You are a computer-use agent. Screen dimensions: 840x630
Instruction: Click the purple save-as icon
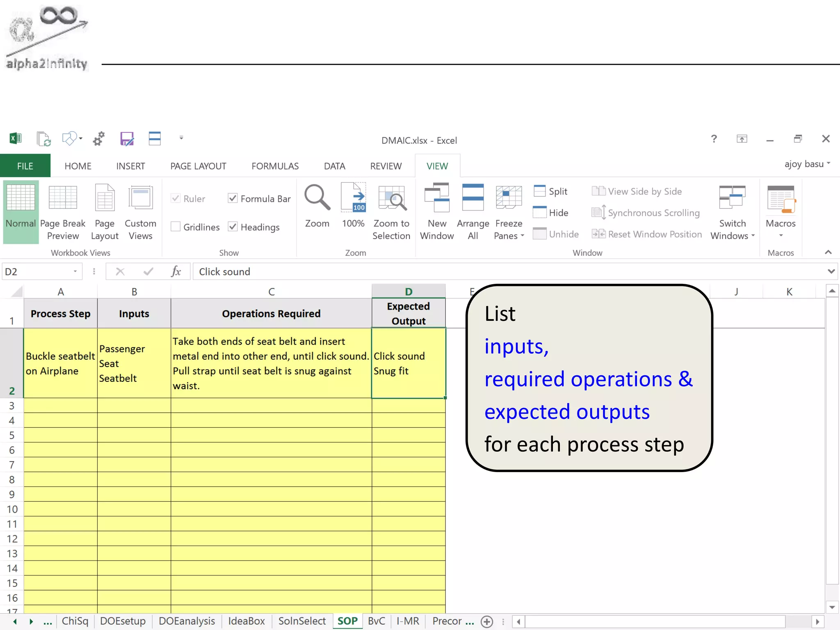(x=127, y=139)
